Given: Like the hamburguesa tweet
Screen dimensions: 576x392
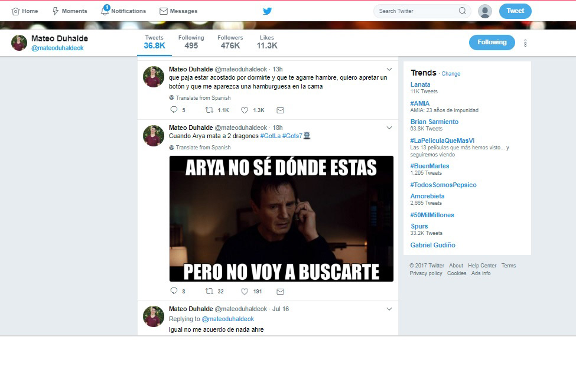Looking at the screenshot, I should [x=245, y=110].
